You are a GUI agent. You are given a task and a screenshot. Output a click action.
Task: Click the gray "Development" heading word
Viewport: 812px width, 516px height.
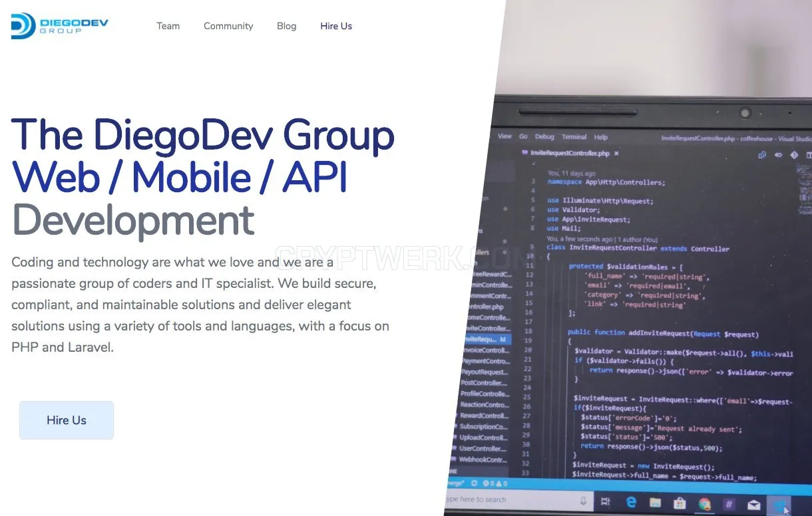(x=133, y=220)
